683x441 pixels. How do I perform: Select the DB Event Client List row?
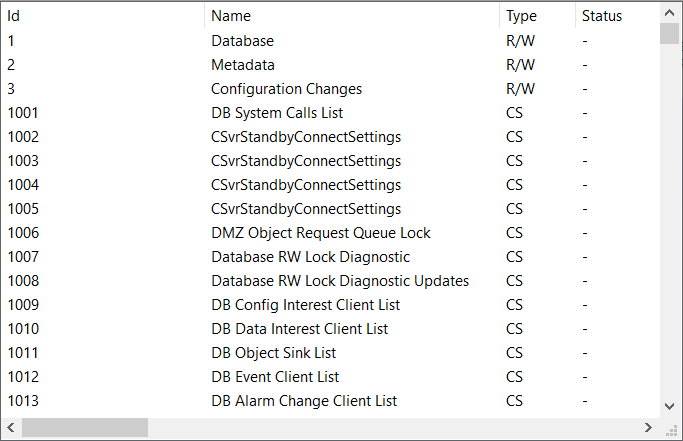[x=275, y=377]
